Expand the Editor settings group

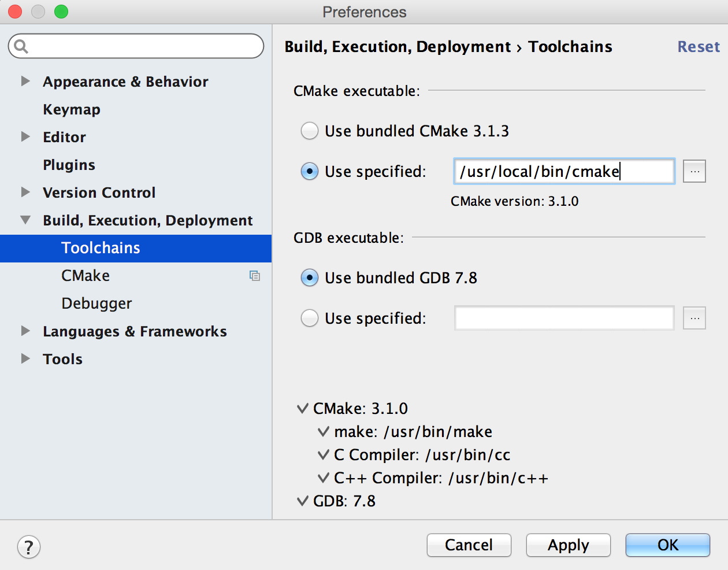pos(25,137)
